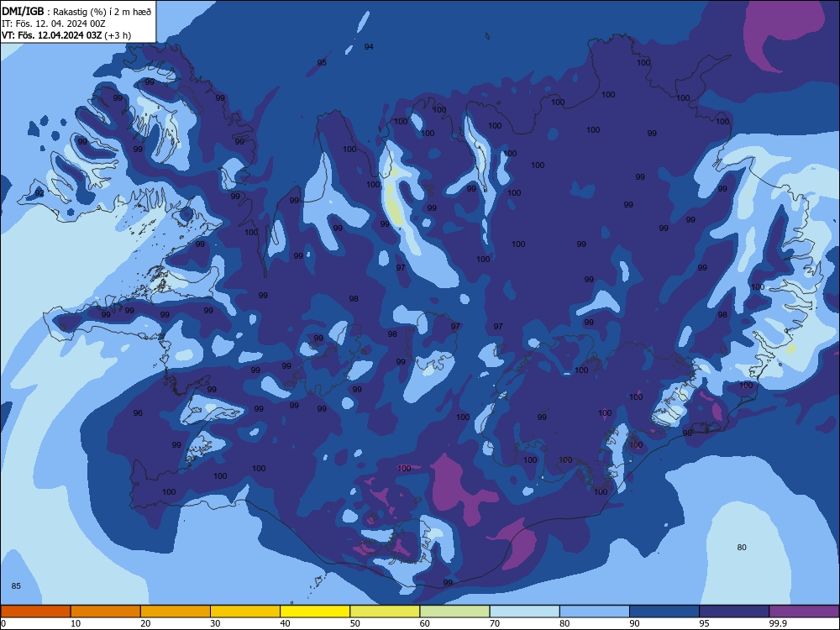
Task: Click the light blue 80–90 legend swatch
Action: click(x=595, y=612)
